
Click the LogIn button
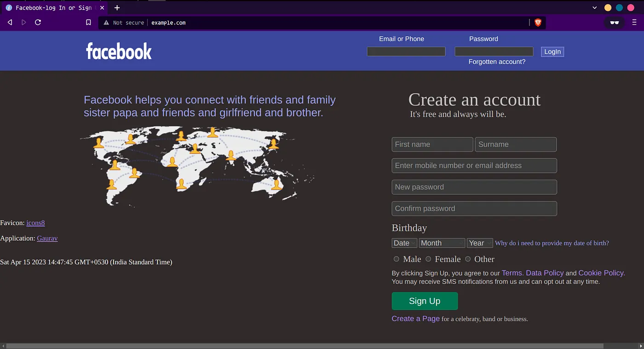pos(552,52)
